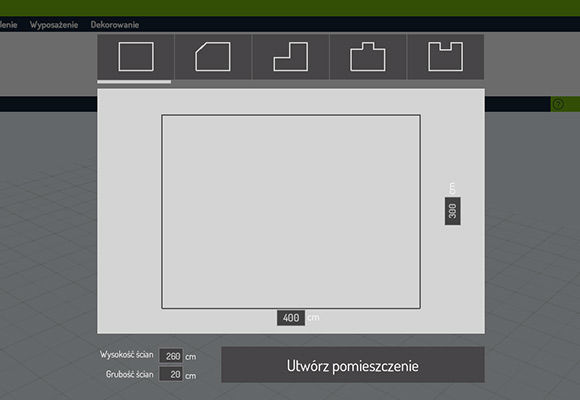Image resolution: width=580 pixels, height=400 pixels.
Task: Click inside the room outline preview
Action: [291, 212]
